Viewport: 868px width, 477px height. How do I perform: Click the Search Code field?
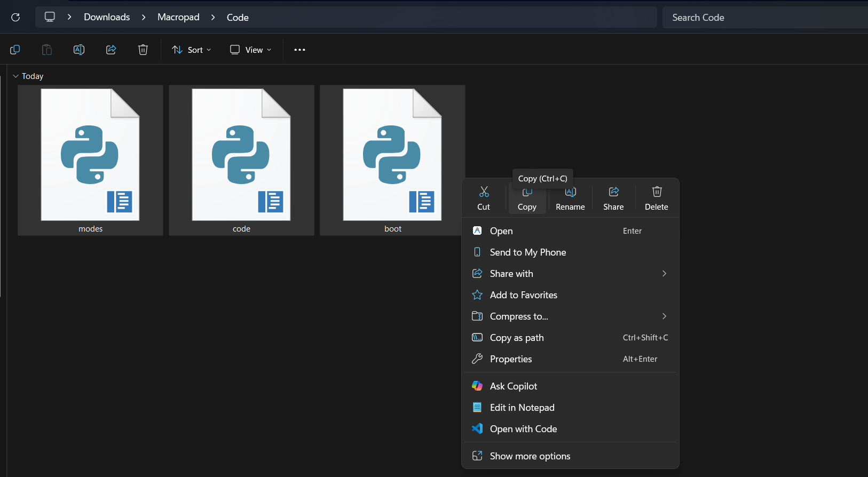765,17
